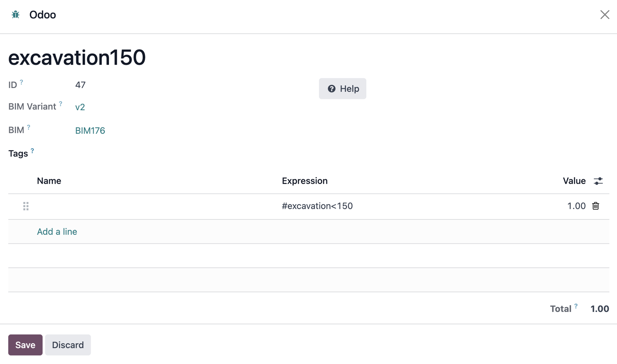Add a line to the table

click(57, 232)
